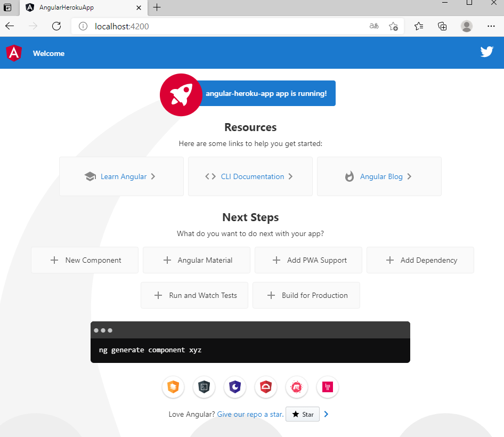Select the AngularHerokuApp browser tab
Viewport: 504px width, 437px height.
coord(84,7)
